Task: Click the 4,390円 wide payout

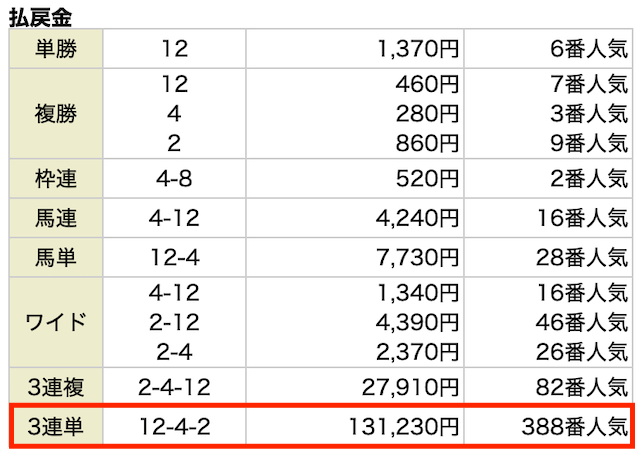Action: click(417, 323)
